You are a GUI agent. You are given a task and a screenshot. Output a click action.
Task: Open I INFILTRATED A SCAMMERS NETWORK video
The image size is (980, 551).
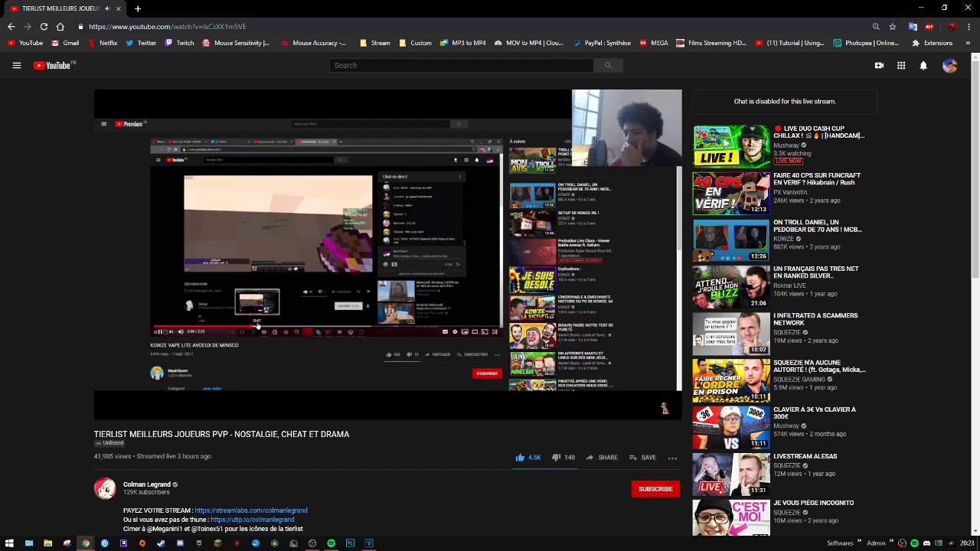815,319
